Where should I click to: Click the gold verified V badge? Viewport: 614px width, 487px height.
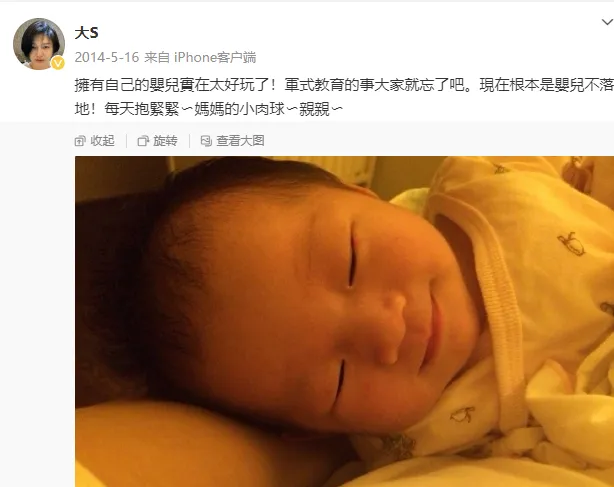(58, 63)
